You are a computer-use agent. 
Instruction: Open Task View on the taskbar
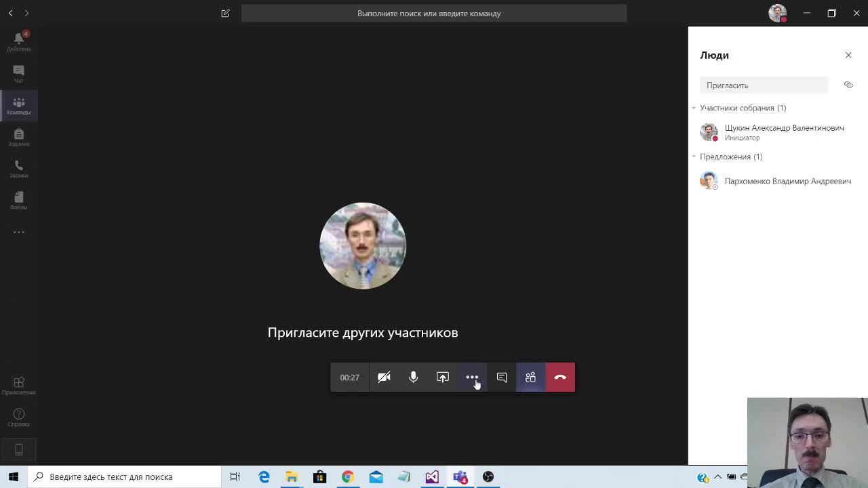tap(235, 476)
